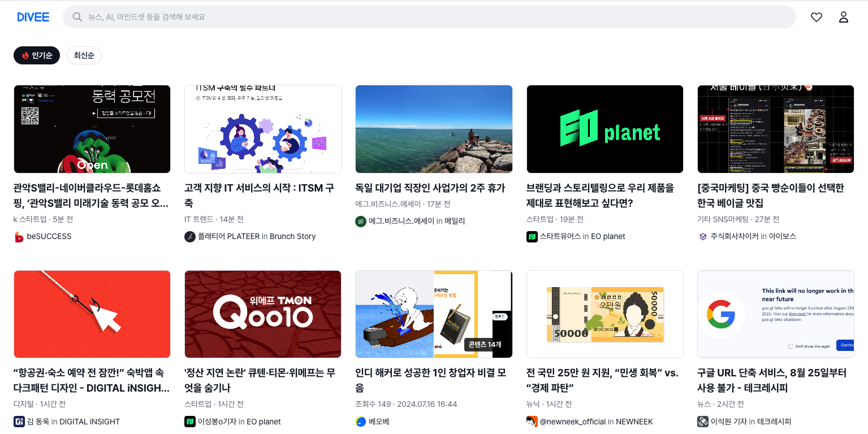Open article 독일 대기업 직장인 사업가의 2주 휴가
The width and height of the screenshot is (868, 434).
(x=430, y=188)
